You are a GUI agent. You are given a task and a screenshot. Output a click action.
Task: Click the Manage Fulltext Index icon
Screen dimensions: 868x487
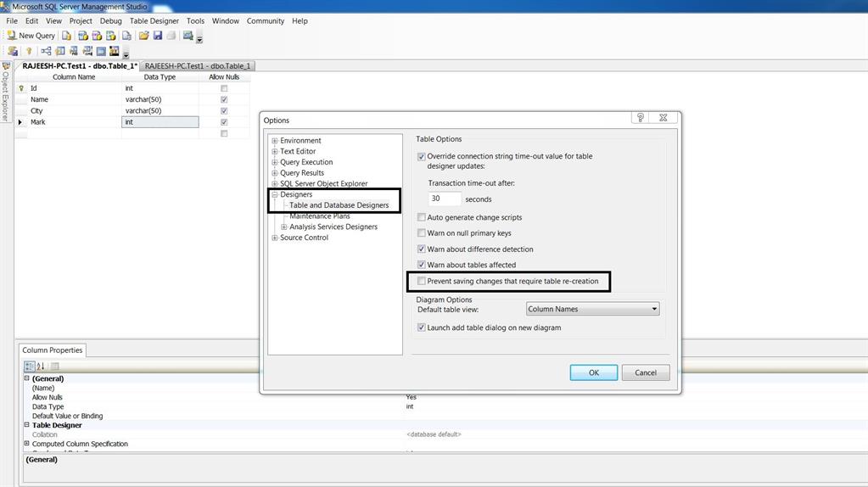coord(74,51)
